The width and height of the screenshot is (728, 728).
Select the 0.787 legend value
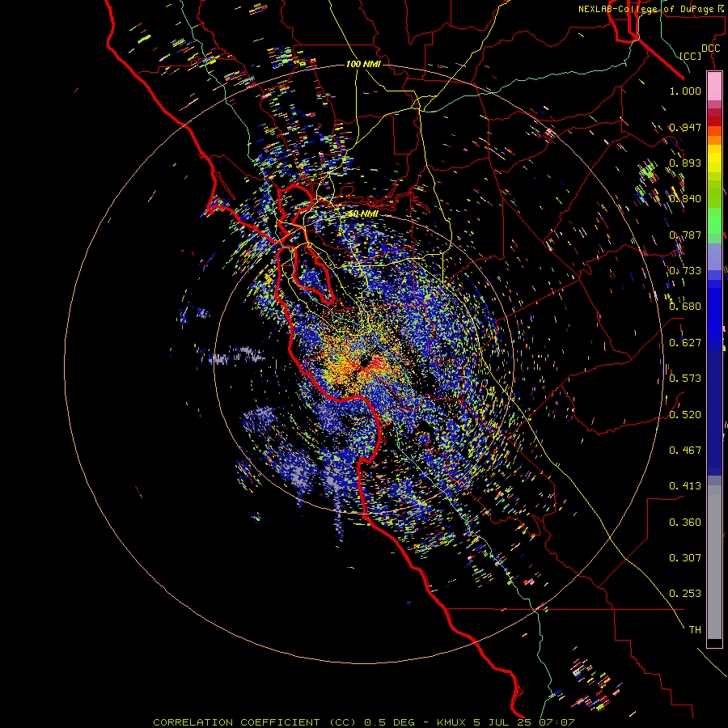(x=685, y=235)
